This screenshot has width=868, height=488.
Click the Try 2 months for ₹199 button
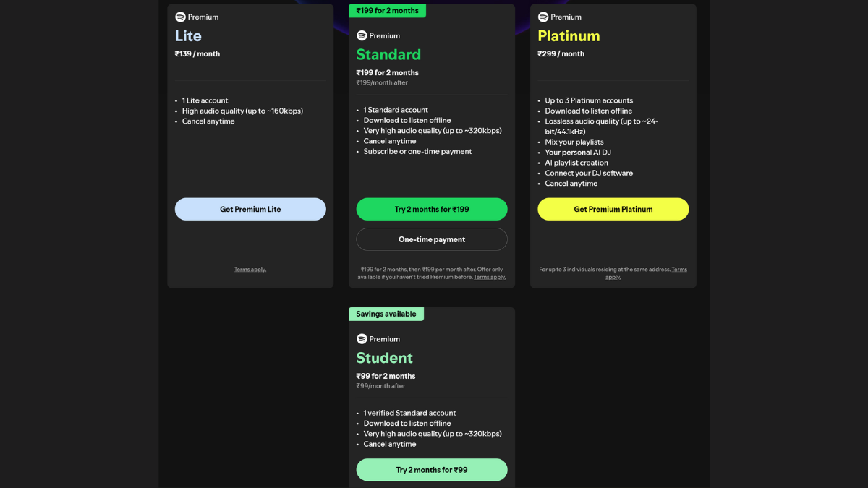[x=431, y=209]
